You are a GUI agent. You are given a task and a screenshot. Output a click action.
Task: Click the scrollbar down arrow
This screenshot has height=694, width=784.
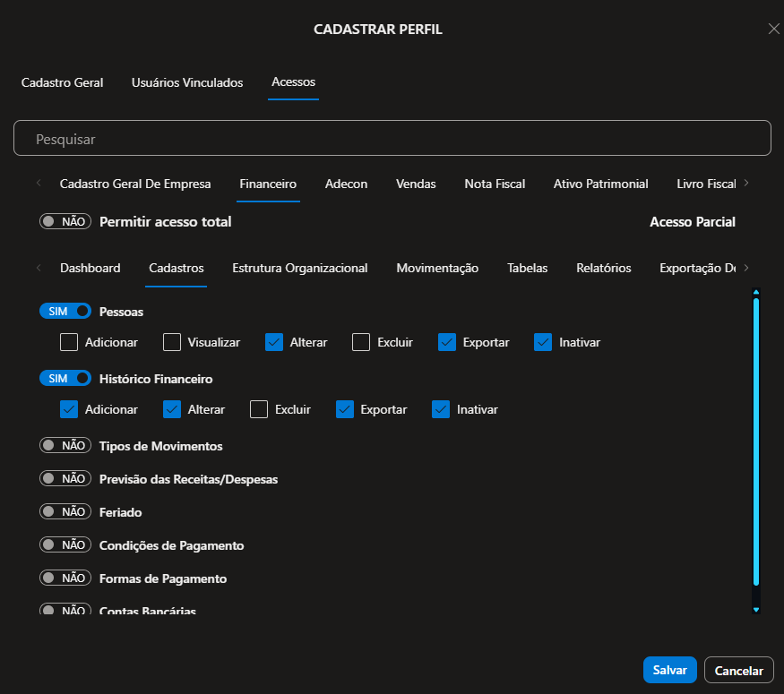[756, 610]
